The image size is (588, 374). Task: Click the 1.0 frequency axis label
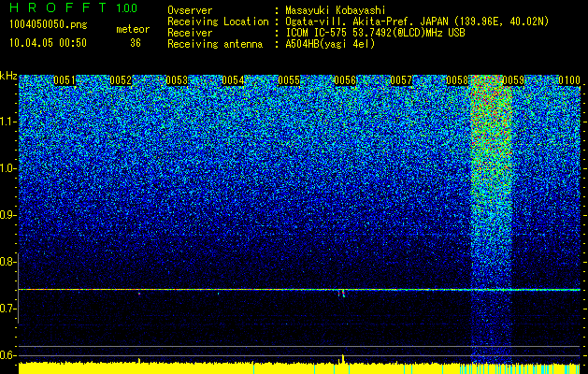point(7,168)
